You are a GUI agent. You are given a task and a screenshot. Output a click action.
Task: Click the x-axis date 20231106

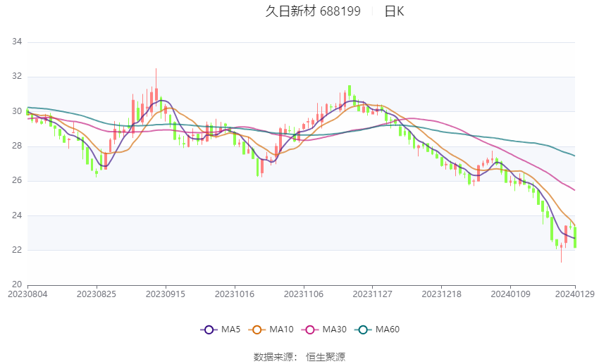coord(304,294)
